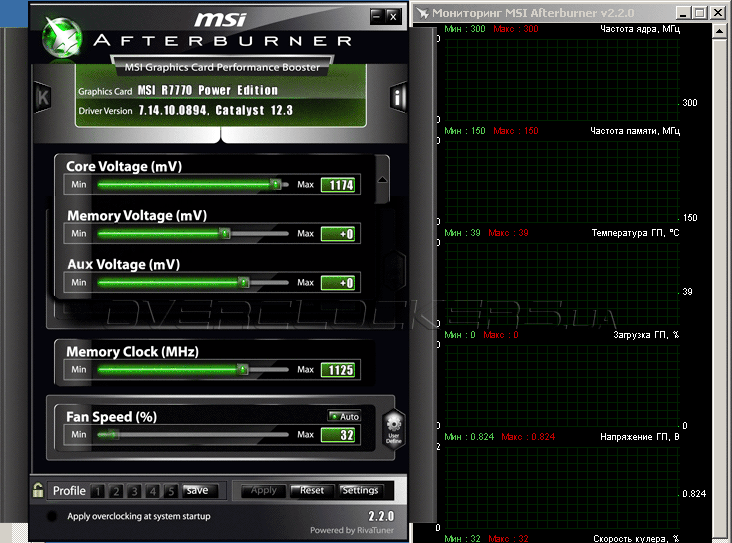Screen dimensions: 732x543
Task: Open the information i panel
Action: [x=398, y=97]
